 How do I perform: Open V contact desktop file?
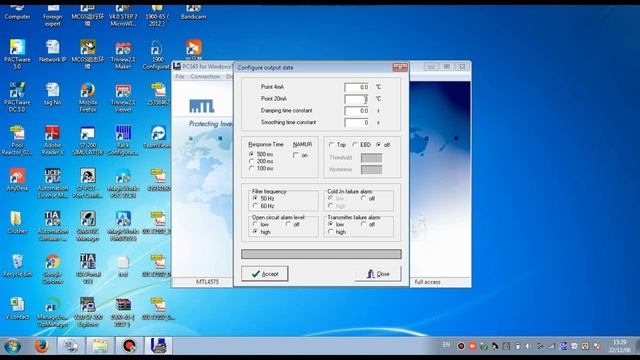(17, 308)
